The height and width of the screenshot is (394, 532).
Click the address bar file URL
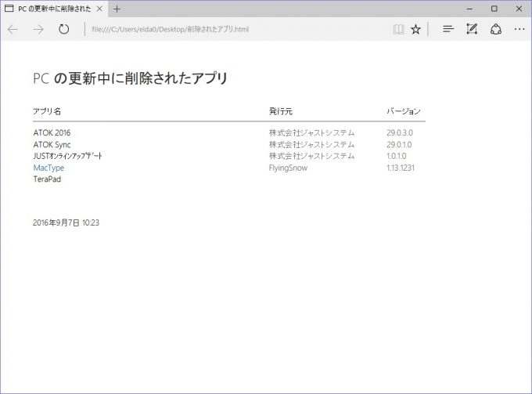point(171,29)
